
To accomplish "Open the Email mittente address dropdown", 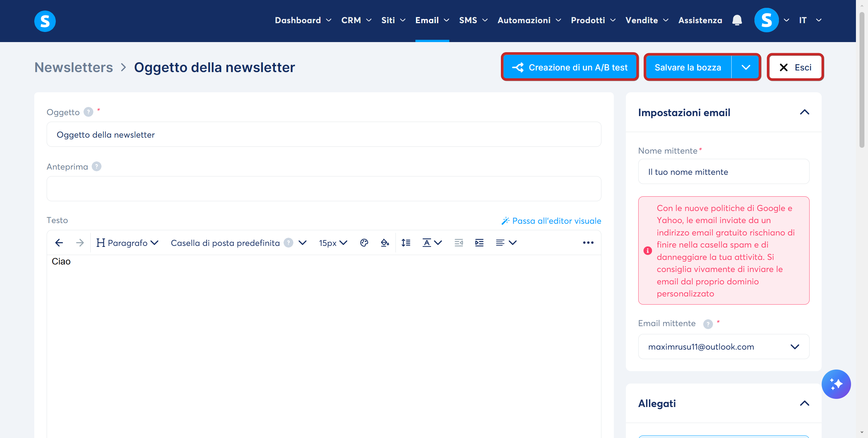I will tap(723, 346).
